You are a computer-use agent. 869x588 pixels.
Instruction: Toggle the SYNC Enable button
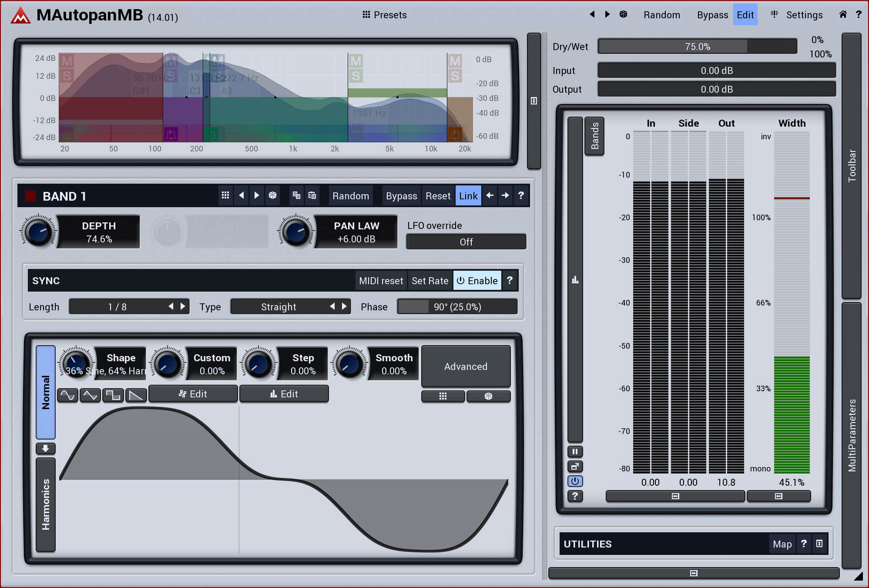click(477, 281)
